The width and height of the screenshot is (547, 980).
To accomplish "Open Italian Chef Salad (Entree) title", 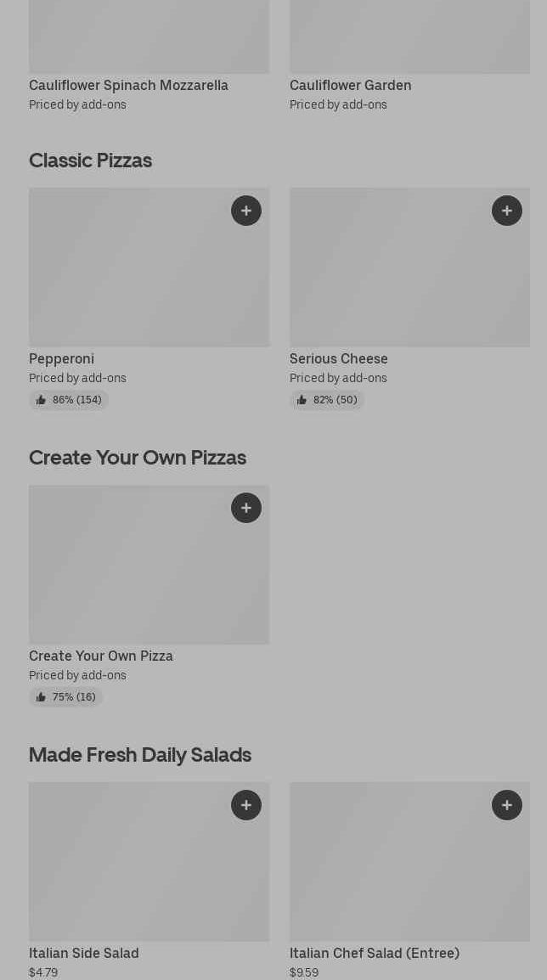I will [x=374, y=953].
